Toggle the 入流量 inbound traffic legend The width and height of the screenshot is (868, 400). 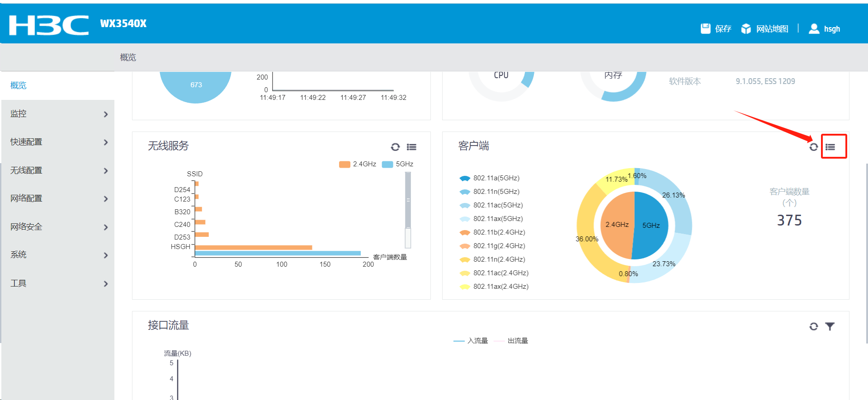471,341
